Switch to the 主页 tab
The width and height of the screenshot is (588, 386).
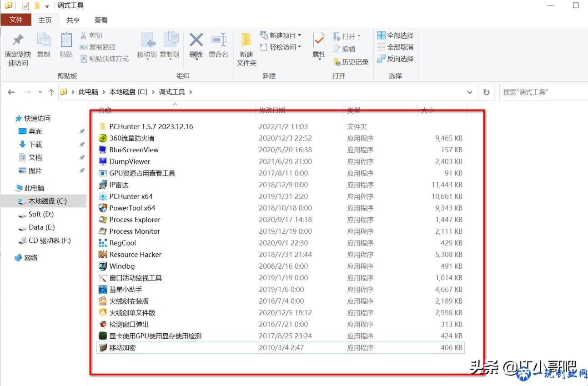[x=45, y=20]
